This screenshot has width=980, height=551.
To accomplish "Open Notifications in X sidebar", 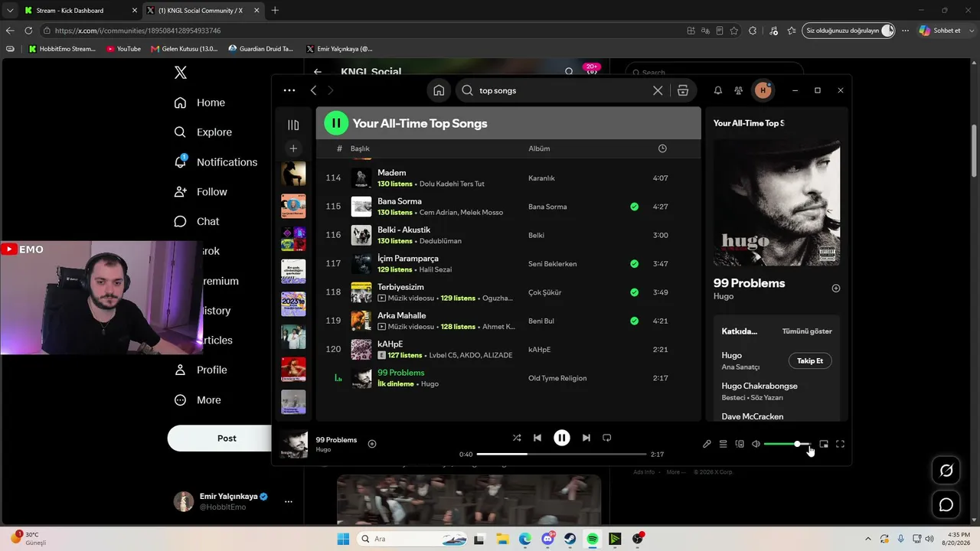I will [215, 162].
